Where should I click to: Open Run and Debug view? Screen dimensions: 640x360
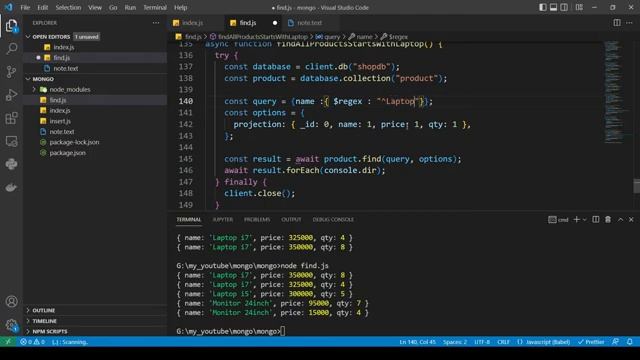(11, 95)
